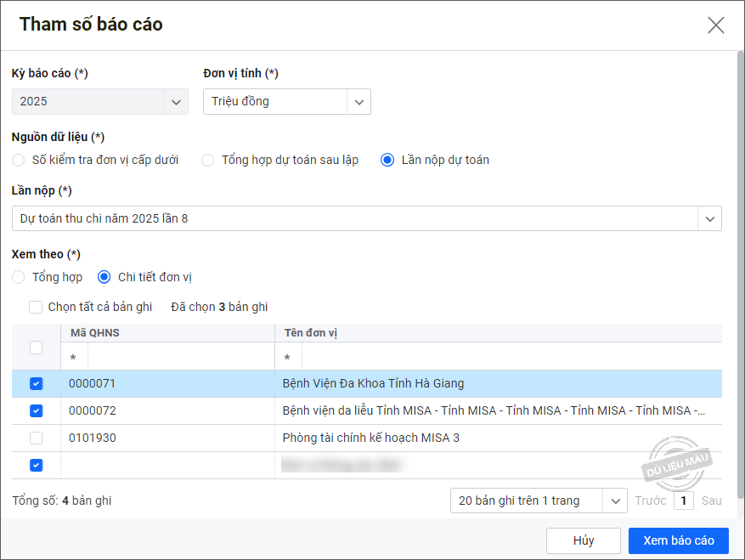This screenshot has width=745, height=560.
Task: Uncheck the row 0000072 checkbox
Action: coord(36,410)
